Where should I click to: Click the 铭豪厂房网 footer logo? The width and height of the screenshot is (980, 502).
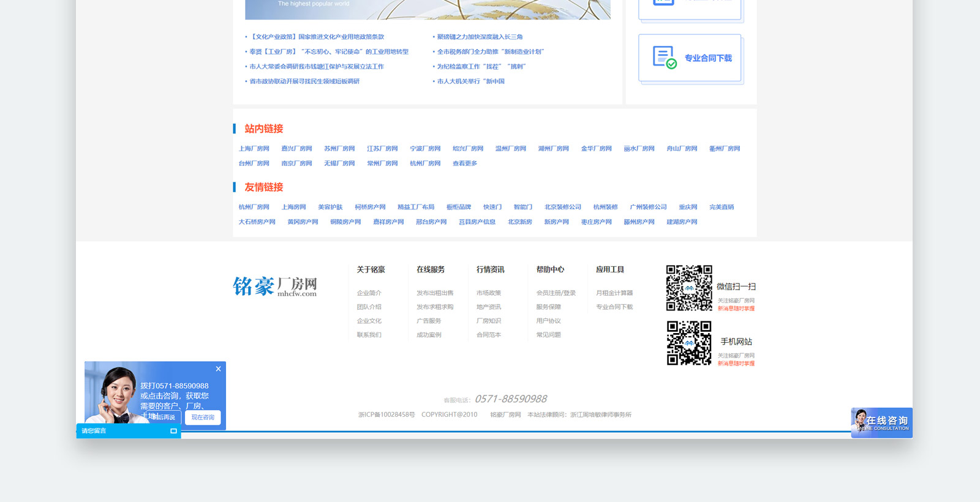[x=275, y=286]
